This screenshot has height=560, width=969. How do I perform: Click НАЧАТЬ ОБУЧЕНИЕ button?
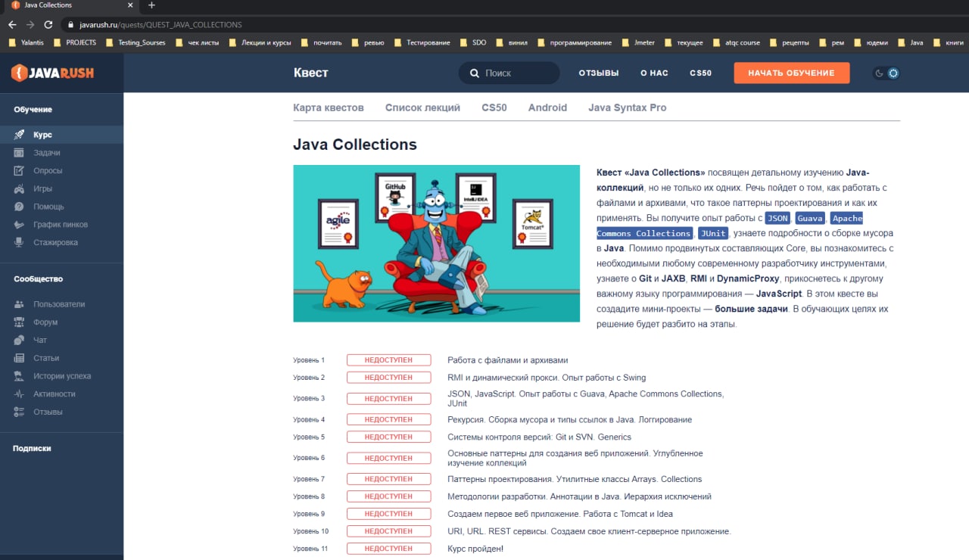coord(791,73)
